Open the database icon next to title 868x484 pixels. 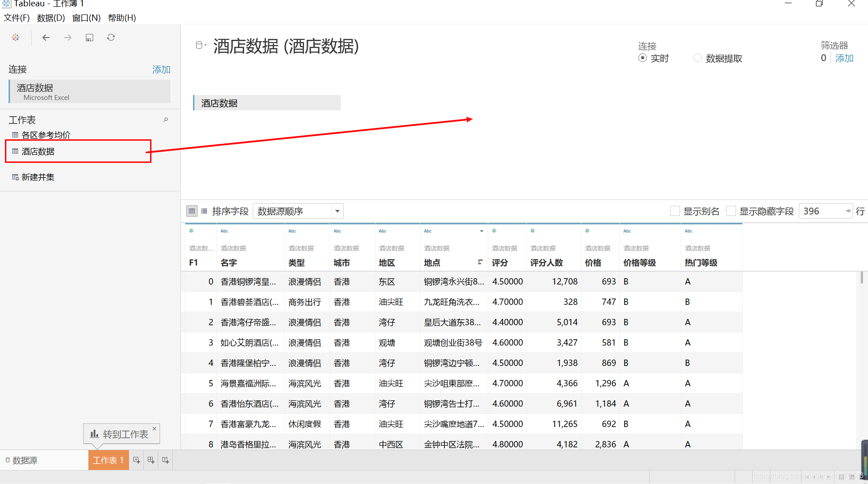199,45
